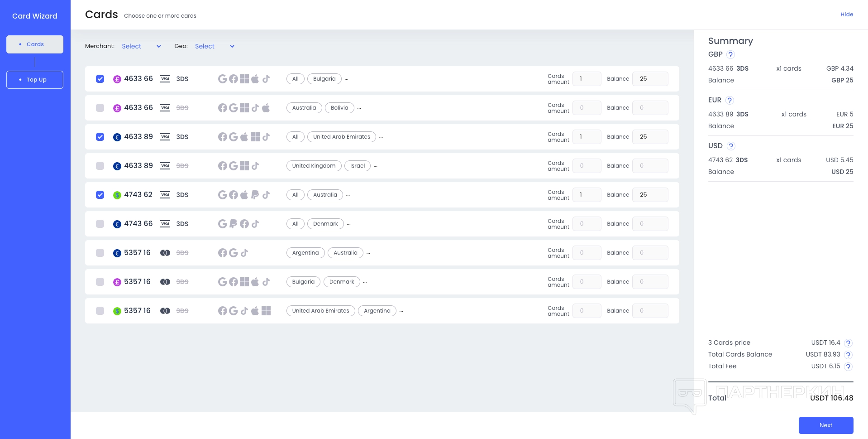Click the Balance field in the 4633 89 Israel row
This screenshot has width=868, height=439.
point(650,166)
